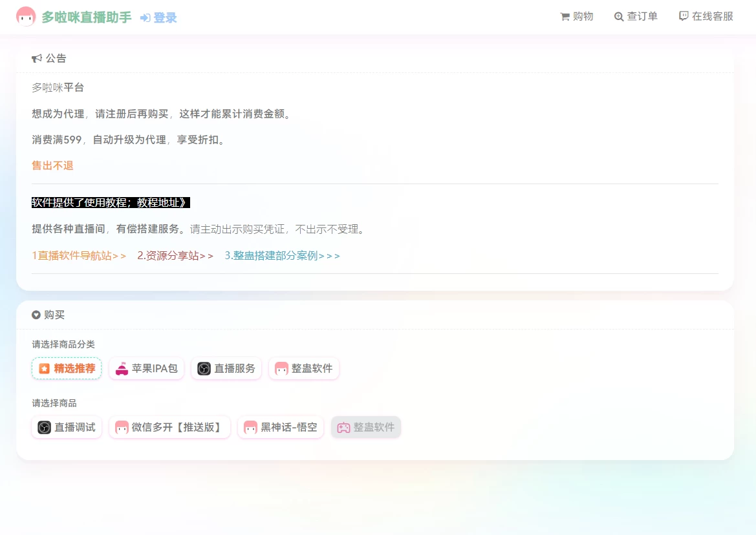Screen dimensions: 756x535
Task: Select the 整蛊软件 category tab
Action: [x=304, y=368]
